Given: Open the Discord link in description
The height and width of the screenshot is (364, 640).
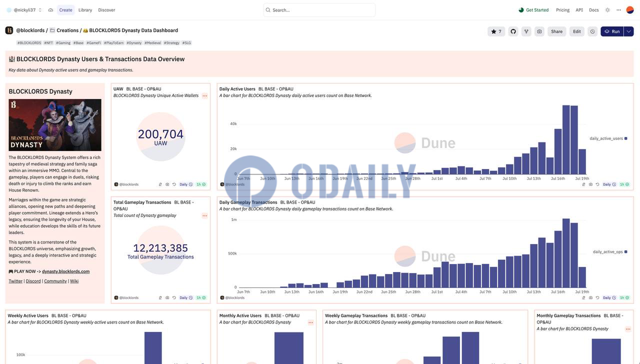Looking at the screenshot, I should pos(33,281).
